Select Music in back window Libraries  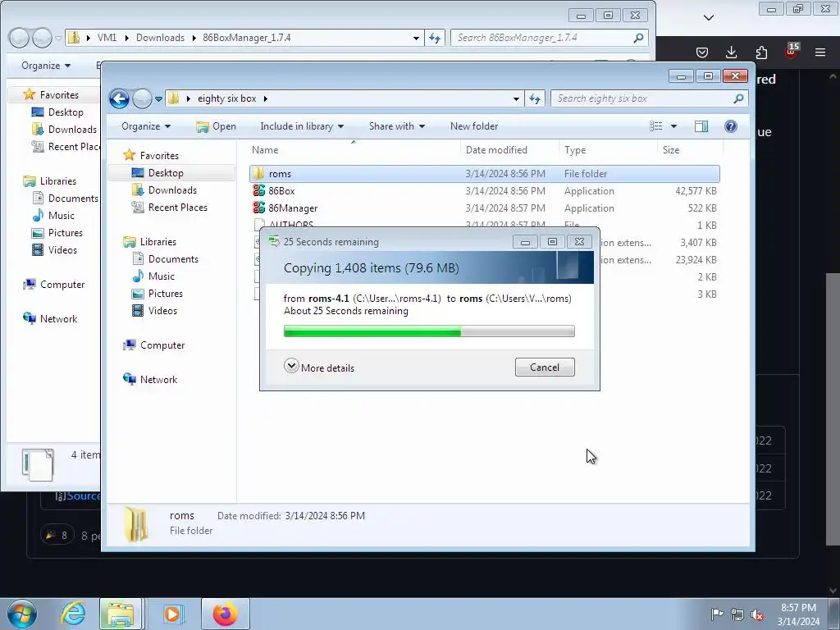(x=61, y=216)
